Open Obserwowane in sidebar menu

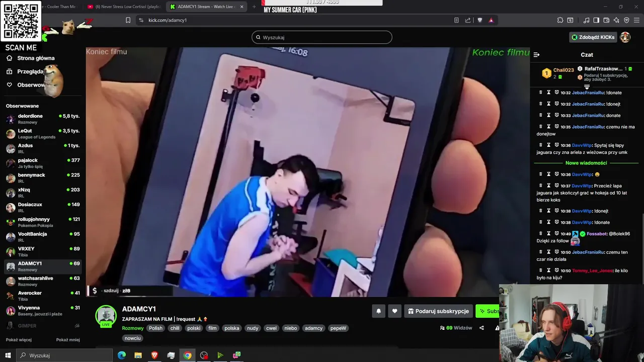click(x=26, y=85)
